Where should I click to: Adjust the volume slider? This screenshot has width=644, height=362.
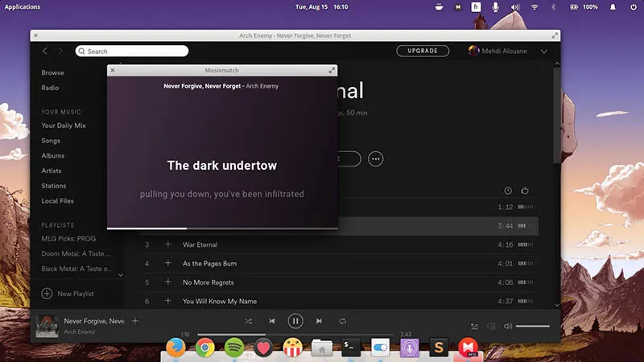(x=533, y=327)
